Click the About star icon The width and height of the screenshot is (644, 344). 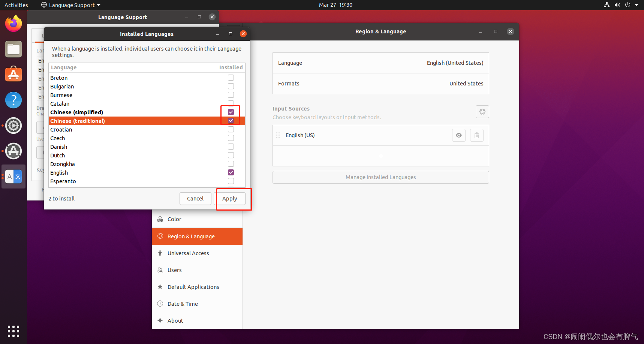160,320
